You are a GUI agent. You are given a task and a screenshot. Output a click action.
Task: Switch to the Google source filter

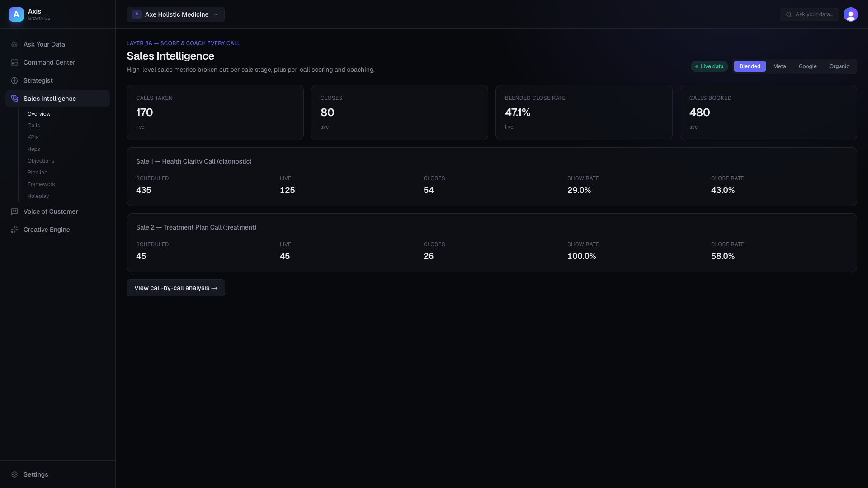807,66
